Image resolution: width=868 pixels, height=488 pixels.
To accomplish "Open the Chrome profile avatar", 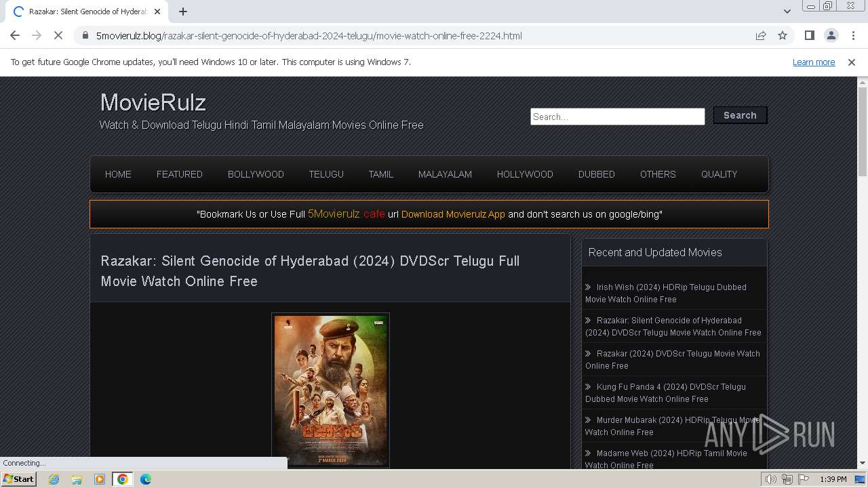I will 831,35.
